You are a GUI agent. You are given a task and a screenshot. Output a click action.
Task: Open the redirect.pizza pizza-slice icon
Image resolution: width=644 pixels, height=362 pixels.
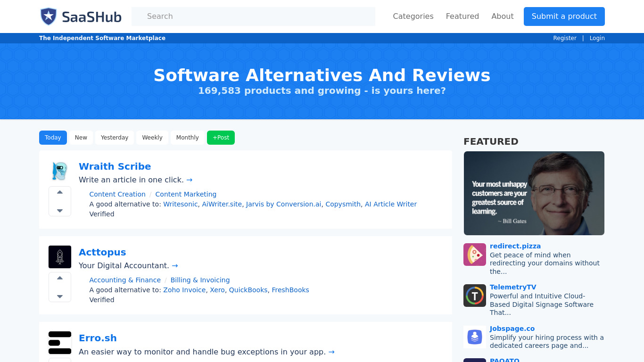(475, 255)
